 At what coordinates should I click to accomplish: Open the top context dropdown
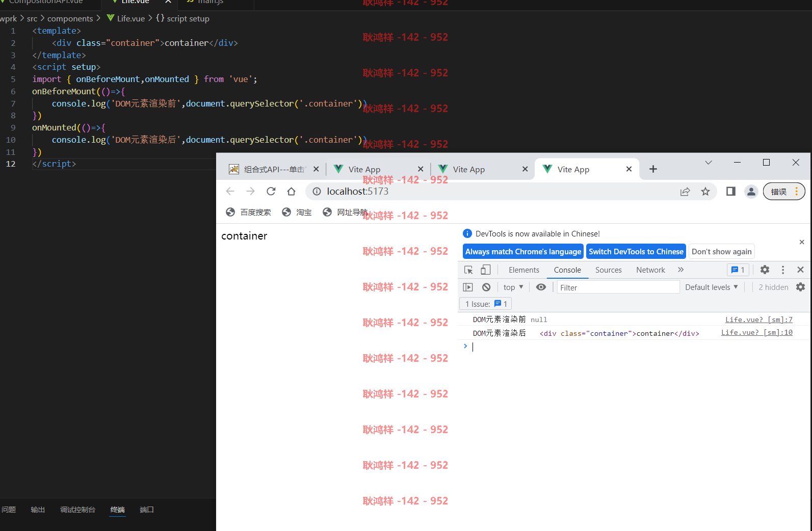(513, 287)
